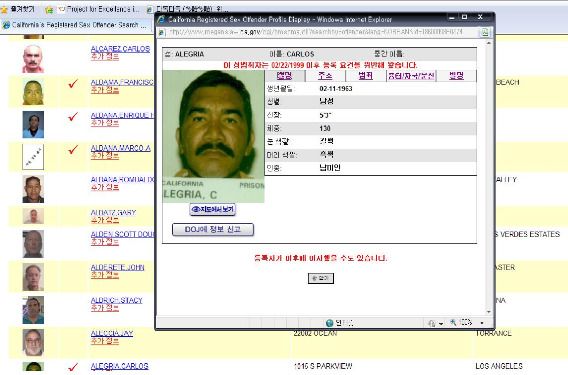568x375 pixels.
Task: Switch to the 범죄 tab in the profile
Action: coord(366,75)
